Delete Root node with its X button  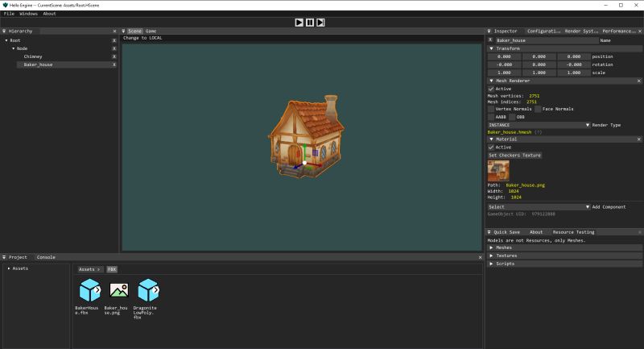(114, 40)
